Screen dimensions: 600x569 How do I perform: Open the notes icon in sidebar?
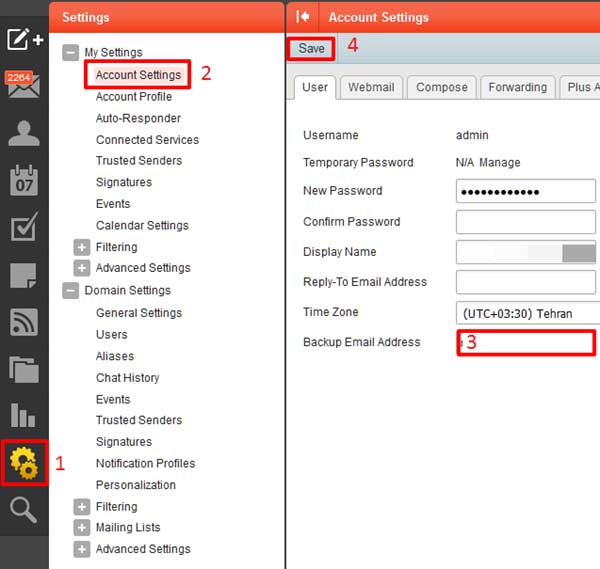(x=24, y=275)
